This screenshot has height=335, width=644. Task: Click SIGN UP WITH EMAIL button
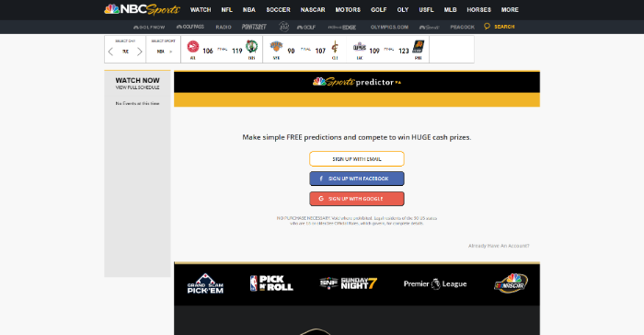(357, 158)
